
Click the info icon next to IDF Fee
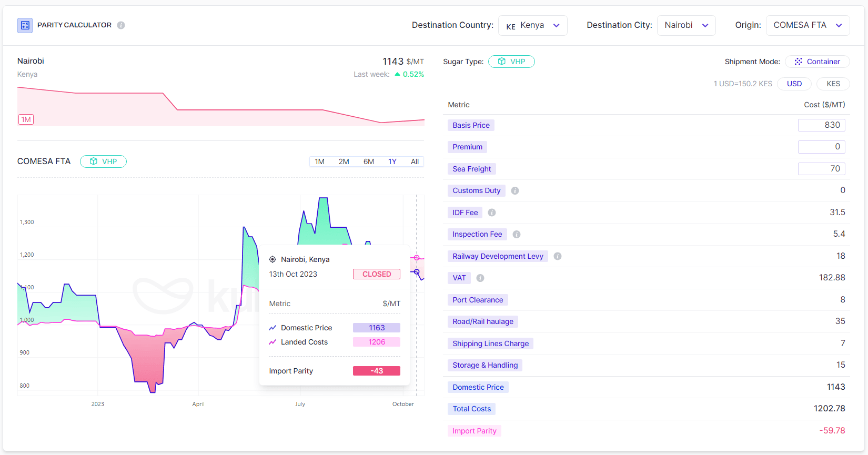[492, 213]
